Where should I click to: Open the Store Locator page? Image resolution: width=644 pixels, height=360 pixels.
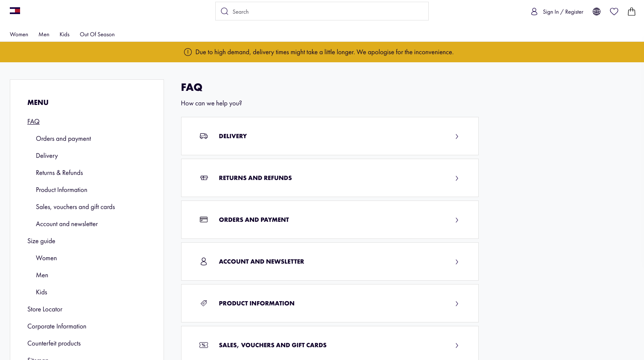coord(45,309)
